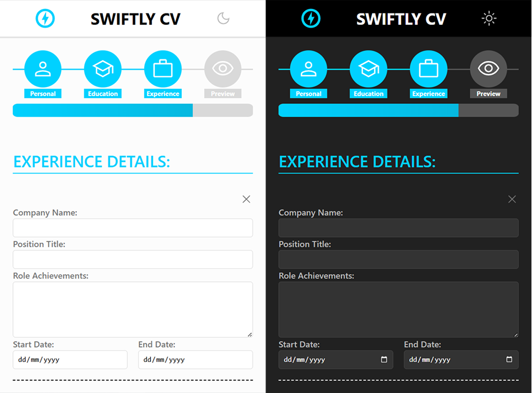Select Experience briefcase step in light panel
Image resolution: width=532 pixels, height=393 pixels.
(x=163, y=69)
